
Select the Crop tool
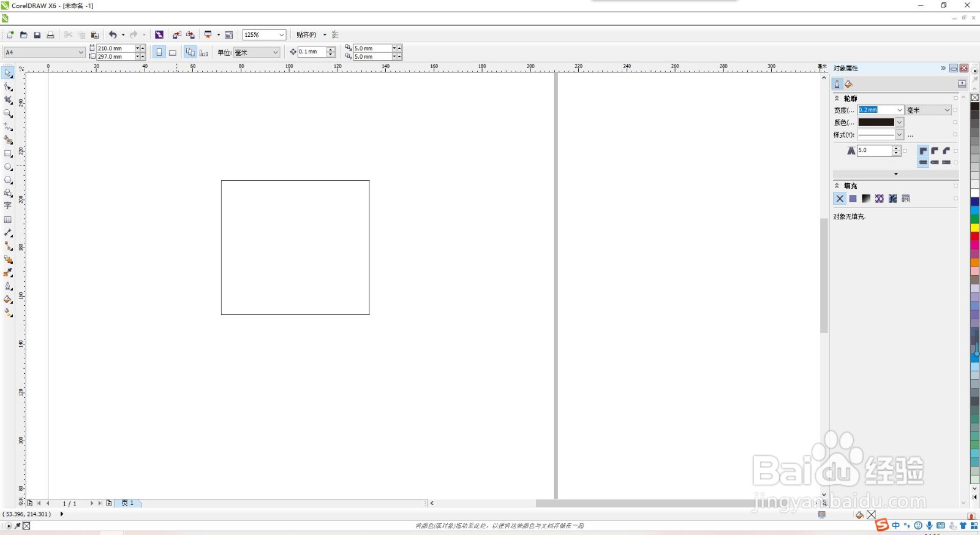(8, 100)
